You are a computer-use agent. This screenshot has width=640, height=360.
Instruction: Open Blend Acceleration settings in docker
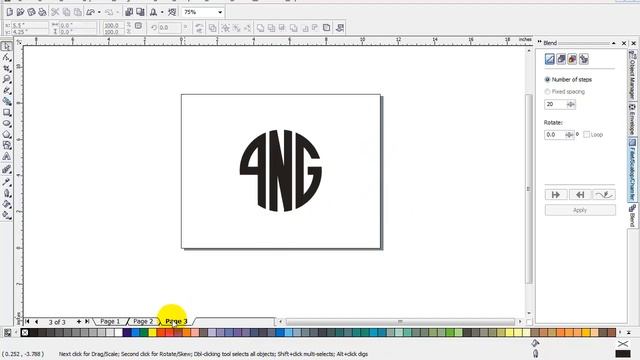[561, 59]
